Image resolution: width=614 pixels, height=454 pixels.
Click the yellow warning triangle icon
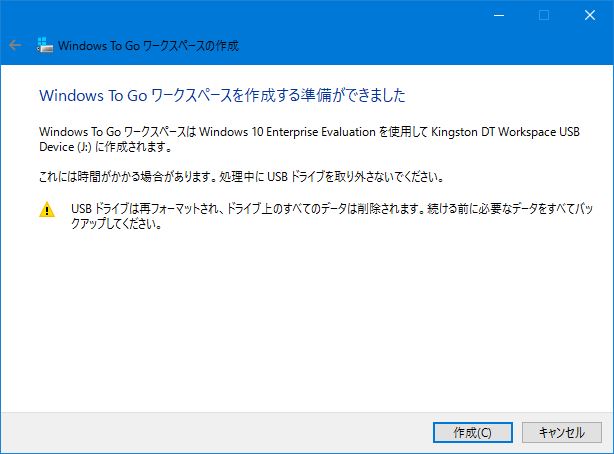[47, 209]
